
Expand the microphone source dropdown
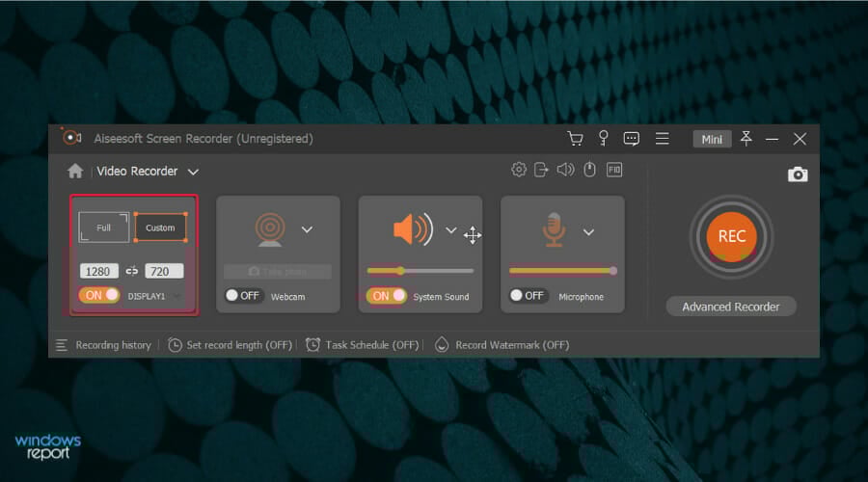(588, 232)
